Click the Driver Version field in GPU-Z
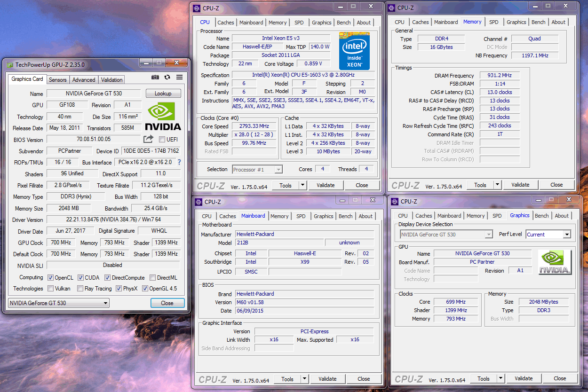 [113, 220]
